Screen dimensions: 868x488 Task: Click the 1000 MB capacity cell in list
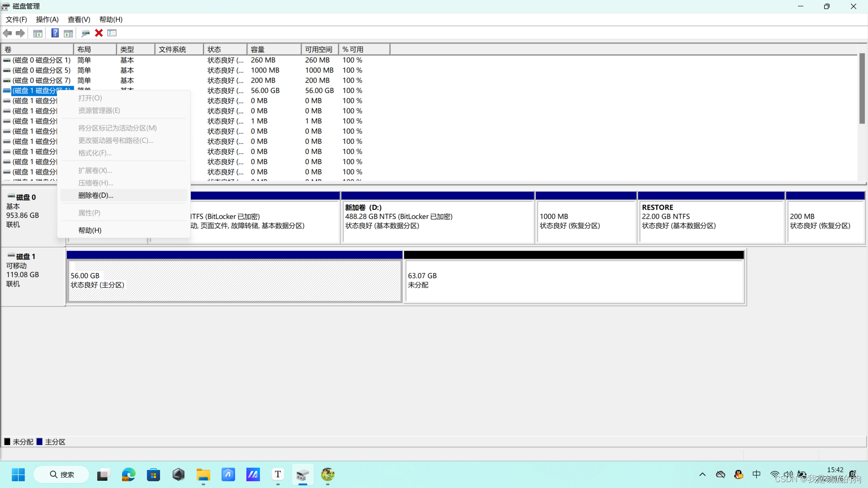(265, 70)
